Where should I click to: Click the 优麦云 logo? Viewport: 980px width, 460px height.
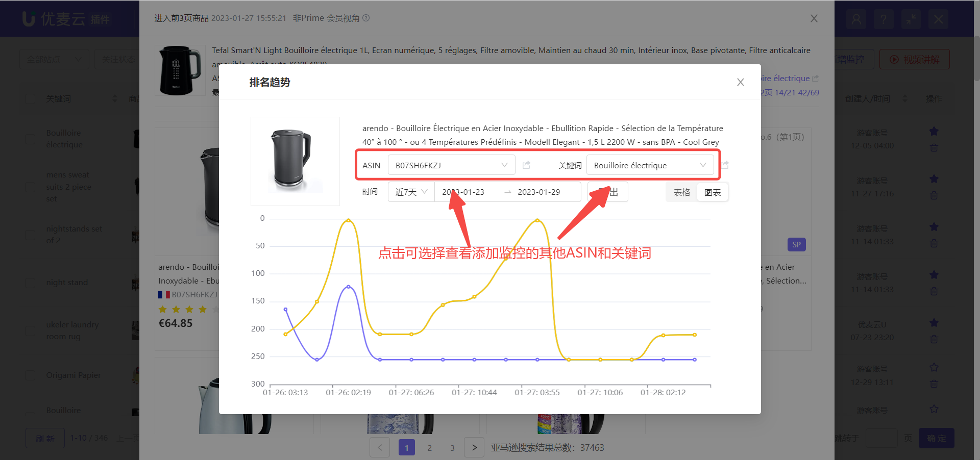click(x=67, y=19)
